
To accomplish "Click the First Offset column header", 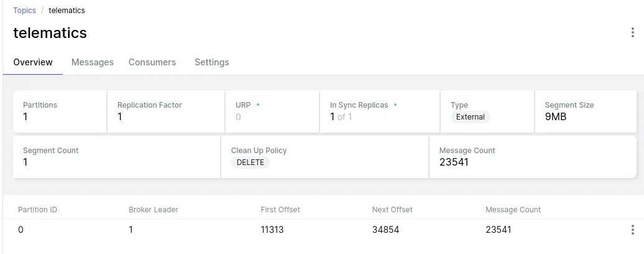I will 280,210.
